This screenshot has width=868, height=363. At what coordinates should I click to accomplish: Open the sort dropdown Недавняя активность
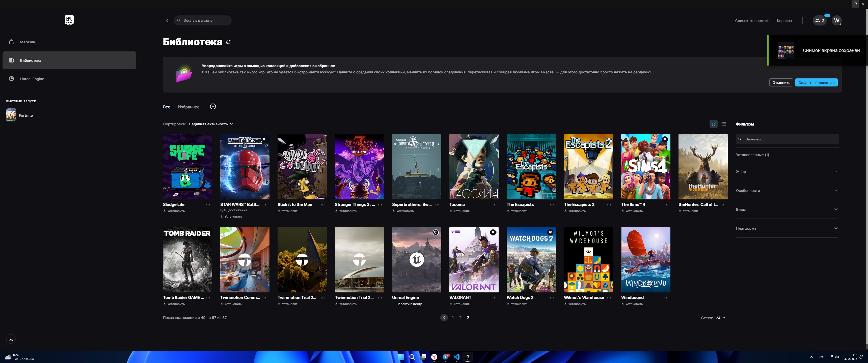pos(211,124)
